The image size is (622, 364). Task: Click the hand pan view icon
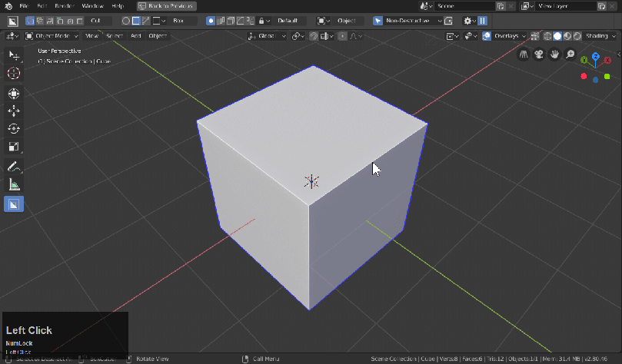tap(554, 55)
